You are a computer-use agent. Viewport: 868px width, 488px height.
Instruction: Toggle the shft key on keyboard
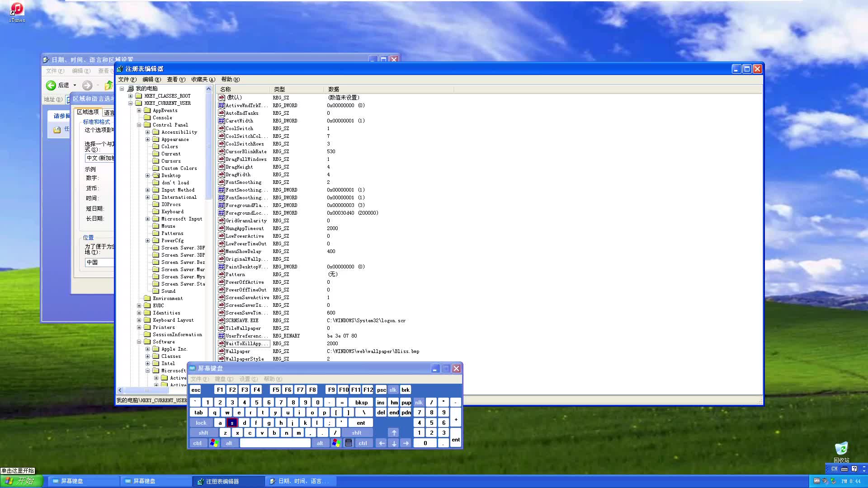click(202, 432)
